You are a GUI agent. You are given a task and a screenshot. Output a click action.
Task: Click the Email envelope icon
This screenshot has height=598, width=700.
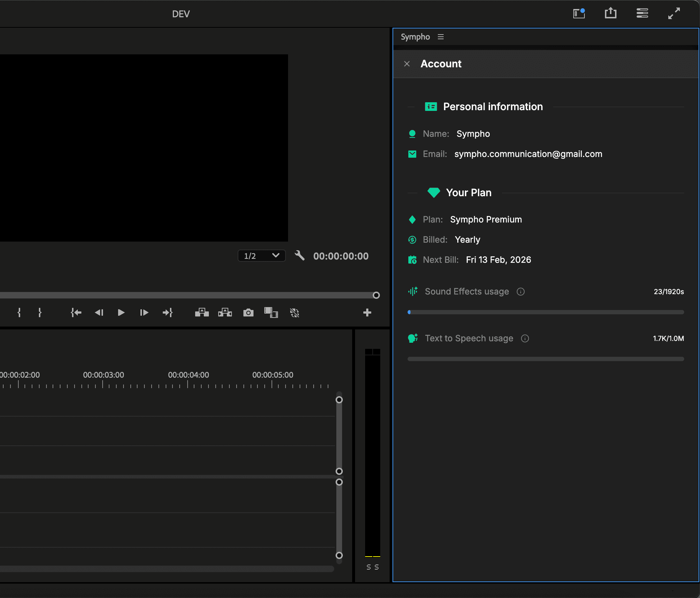click(x=412, y=154)
